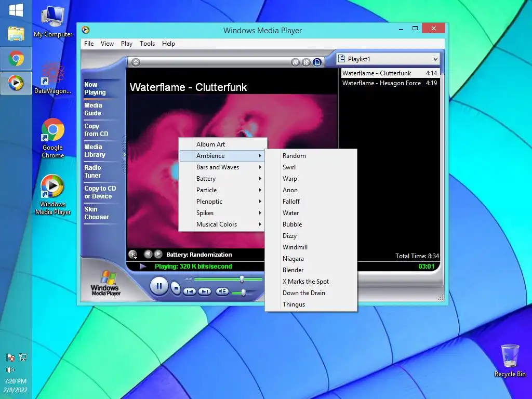Choose the Water visualization
Screen dimensions: 532x399
tap(311, 212)
